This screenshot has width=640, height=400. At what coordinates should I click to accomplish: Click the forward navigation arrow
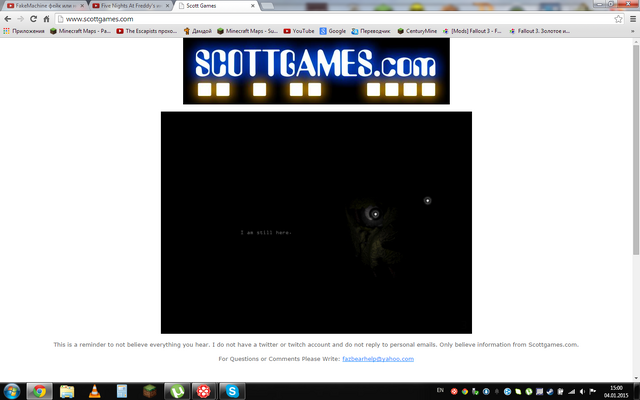[20, 19]
